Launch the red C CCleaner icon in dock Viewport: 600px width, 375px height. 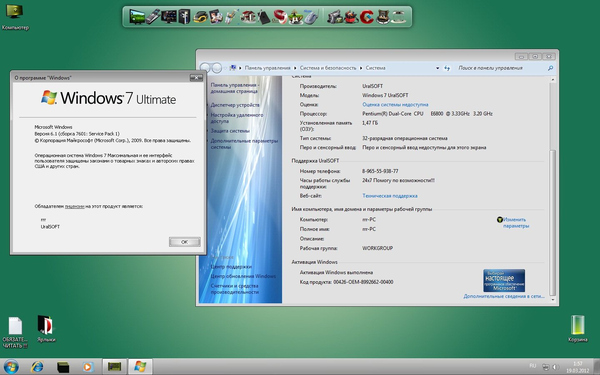(367, 17)
